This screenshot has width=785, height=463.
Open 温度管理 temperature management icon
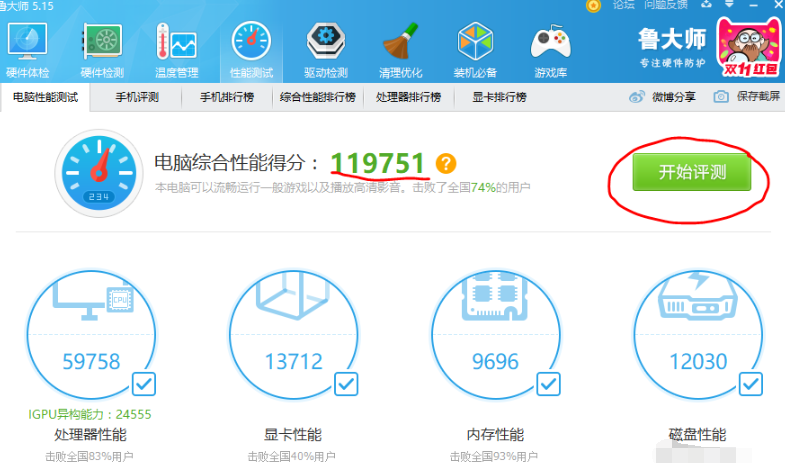pyautogui.click(x=176, y=49)
